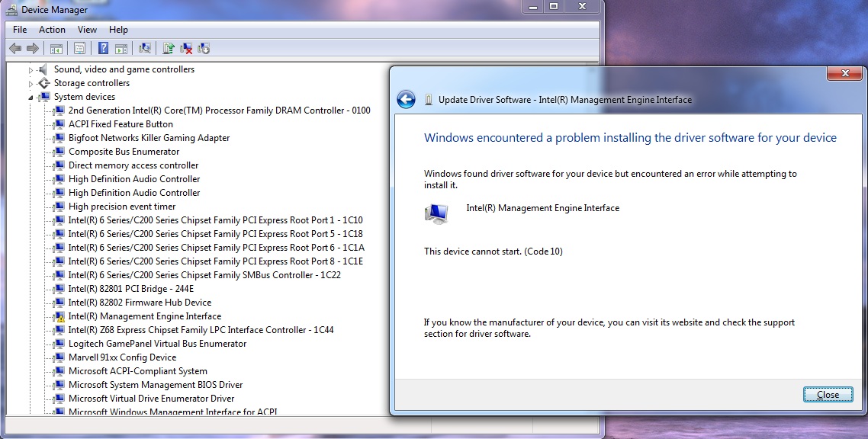
Task: Click the device icon for High precision event timer
Action: tap(59, 207)
